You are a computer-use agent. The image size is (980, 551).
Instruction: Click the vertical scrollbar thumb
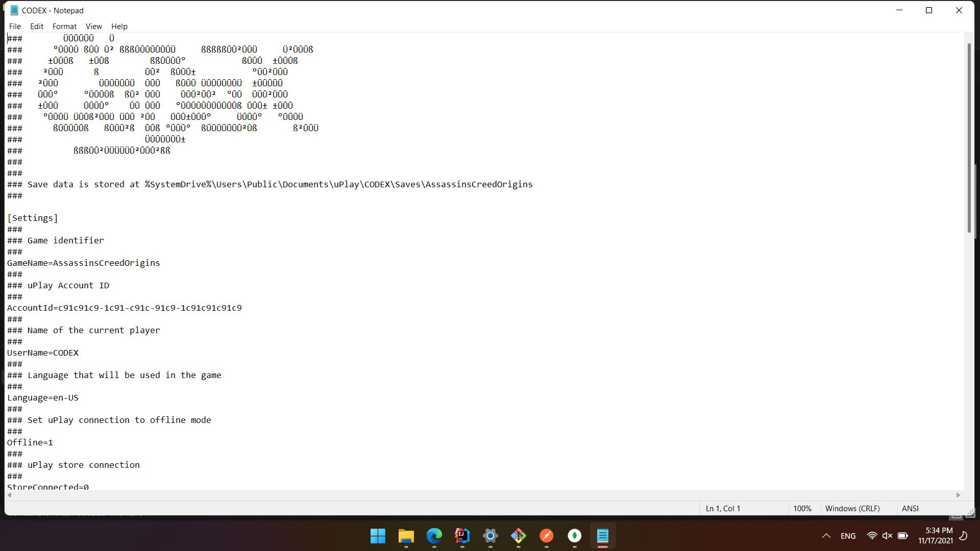969,138
